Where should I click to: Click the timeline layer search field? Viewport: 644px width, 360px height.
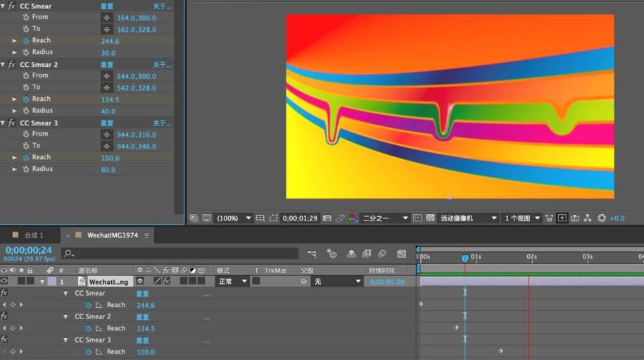(180, 254)
